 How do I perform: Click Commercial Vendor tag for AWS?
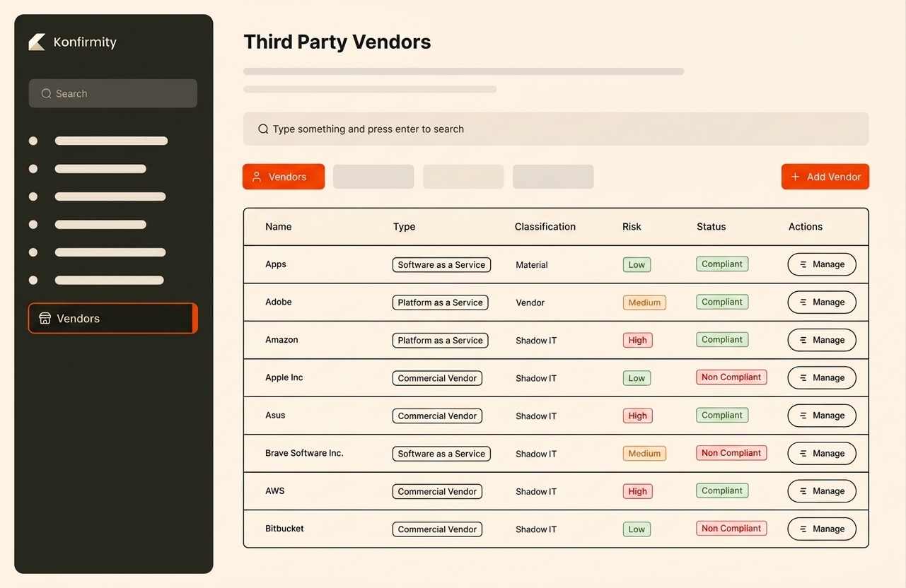[437, 492]
